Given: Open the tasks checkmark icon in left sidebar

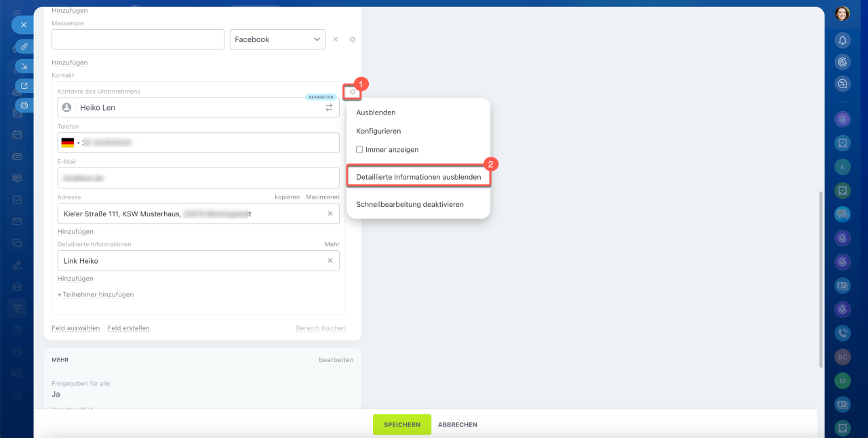Looking at the screenshot, I should point(17,200).
